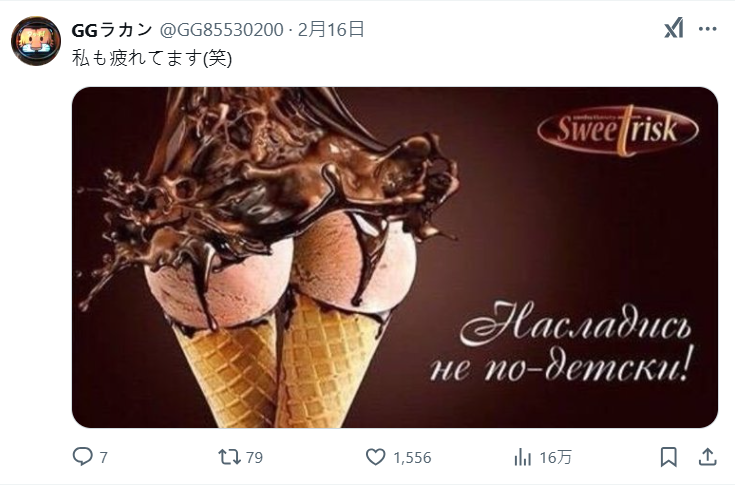Share the post via the upload arrow icon
The width and height of the screenshot is (735, 488).
click(707, 457)
